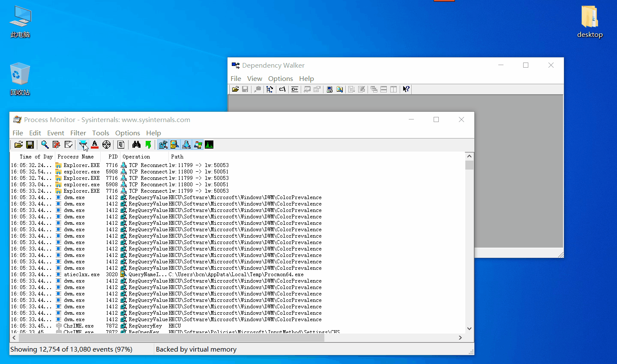Open the Highlight settings in Process Monitor

tap(95, 145)
